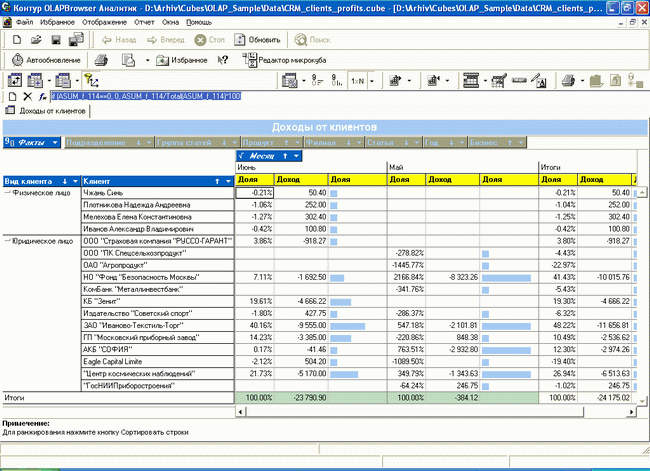Click the new document icon in top toolbar
650x471 pixels.
tap(17, 40)
